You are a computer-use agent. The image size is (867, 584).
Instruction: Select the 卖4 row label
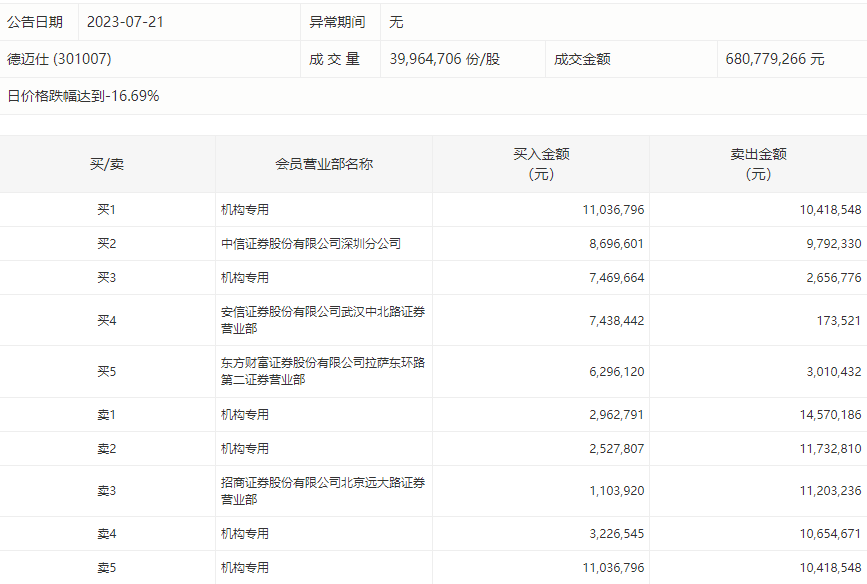(107, 534)
